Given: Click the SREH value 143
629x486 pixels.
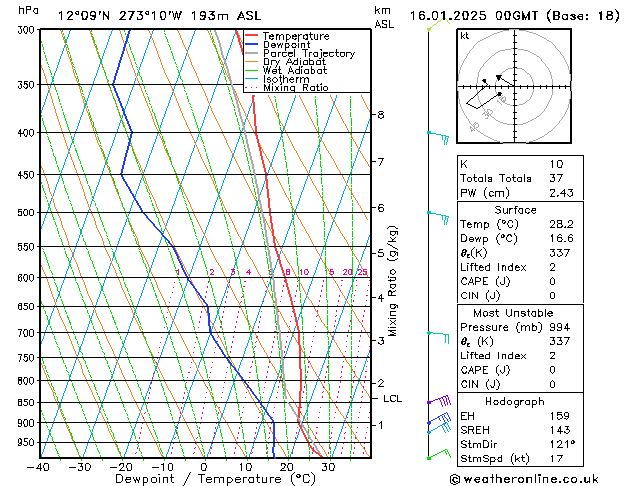Looking at the screenshot, I should point(560,430).
